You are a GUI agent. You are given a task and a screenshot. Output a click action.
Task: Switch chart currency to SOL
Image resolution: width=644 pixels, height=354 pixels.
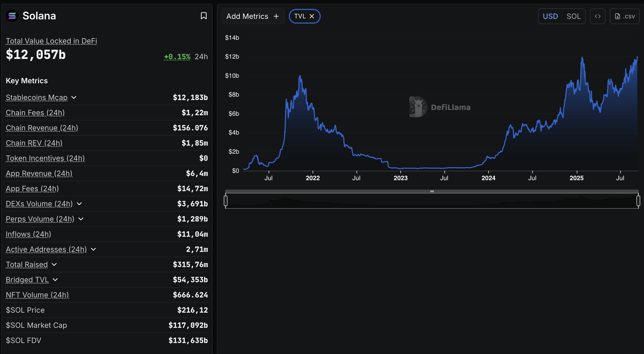click(x=573, y=16)
